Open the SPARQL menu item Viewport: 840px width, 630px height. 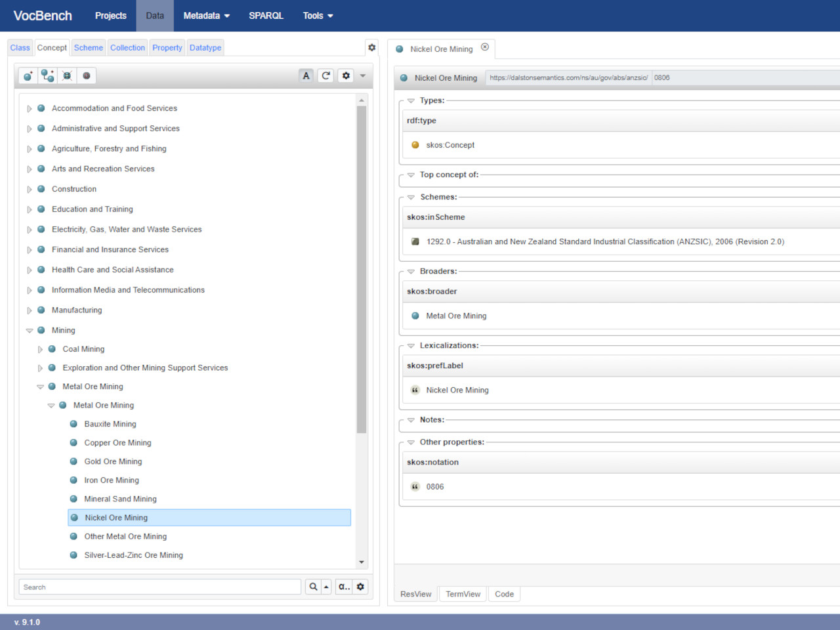point(266,16)
